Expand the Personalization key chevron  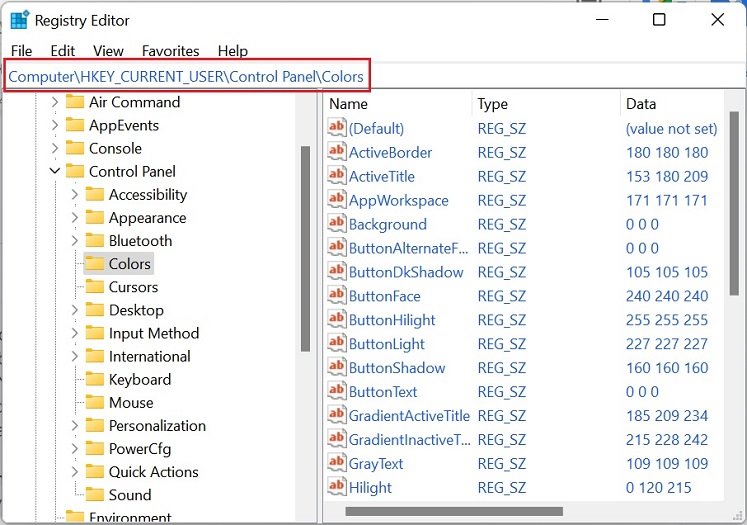pos(75,426)
